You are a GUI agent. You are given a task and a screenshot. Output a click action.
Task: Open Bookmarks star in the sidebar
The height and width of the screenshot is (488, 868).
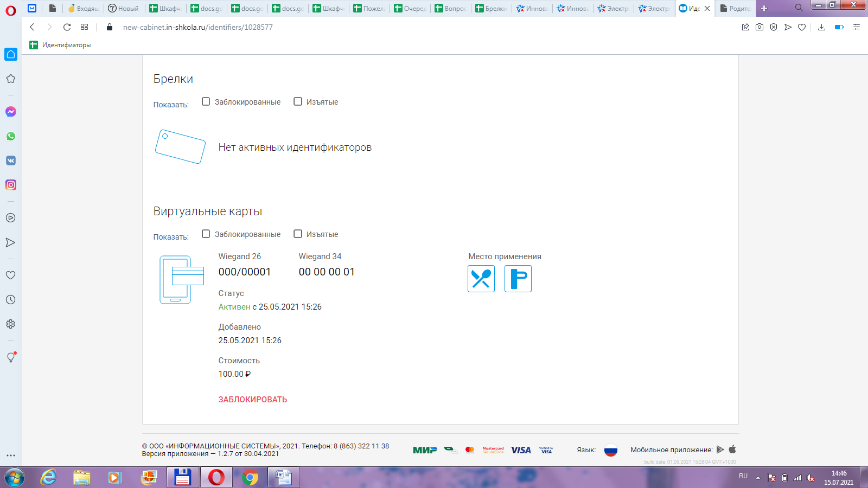11,79
